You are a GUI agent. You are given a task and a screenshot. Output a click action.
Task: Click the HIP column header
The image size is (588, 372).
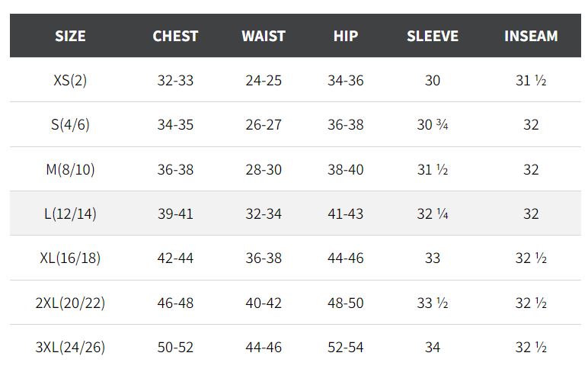tap(345, 36)
